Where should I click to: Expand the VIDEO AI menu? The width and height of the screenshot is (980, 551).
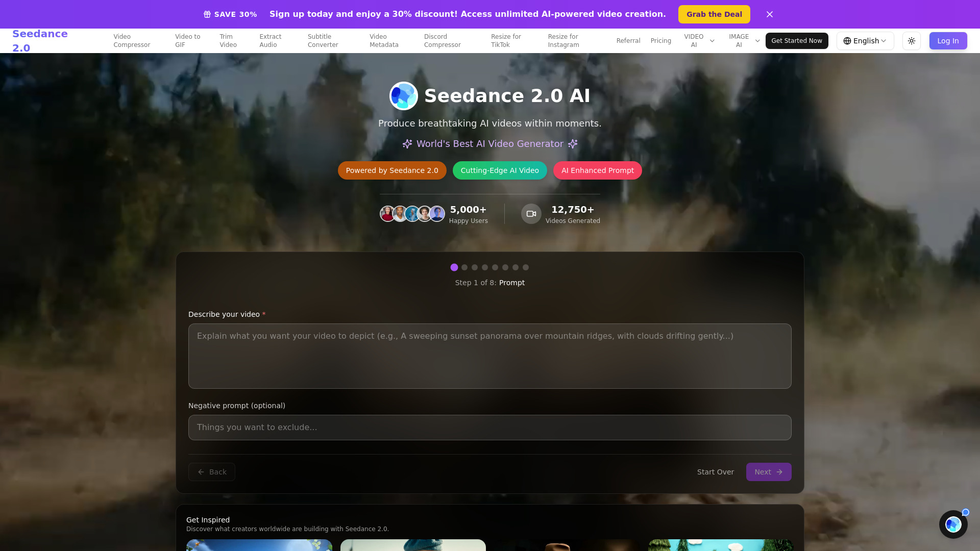pyautogui.click(x=699, y=41)
